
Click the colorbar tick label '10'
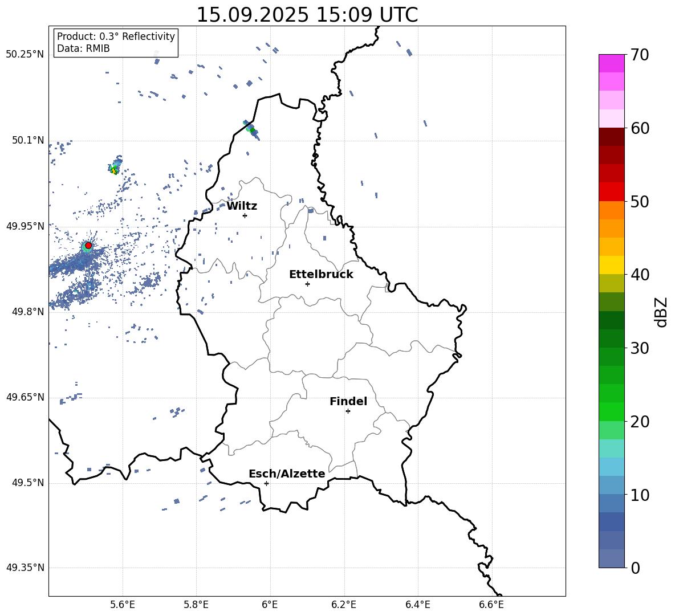point(640,495)
